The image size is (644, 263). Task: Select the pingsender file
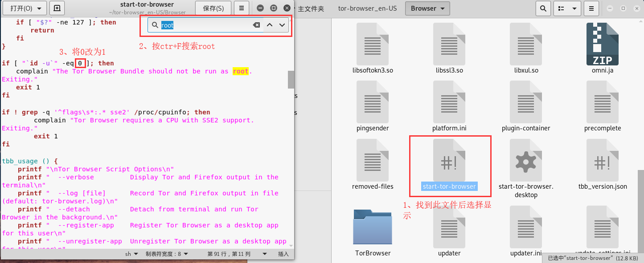coord(373,102)
